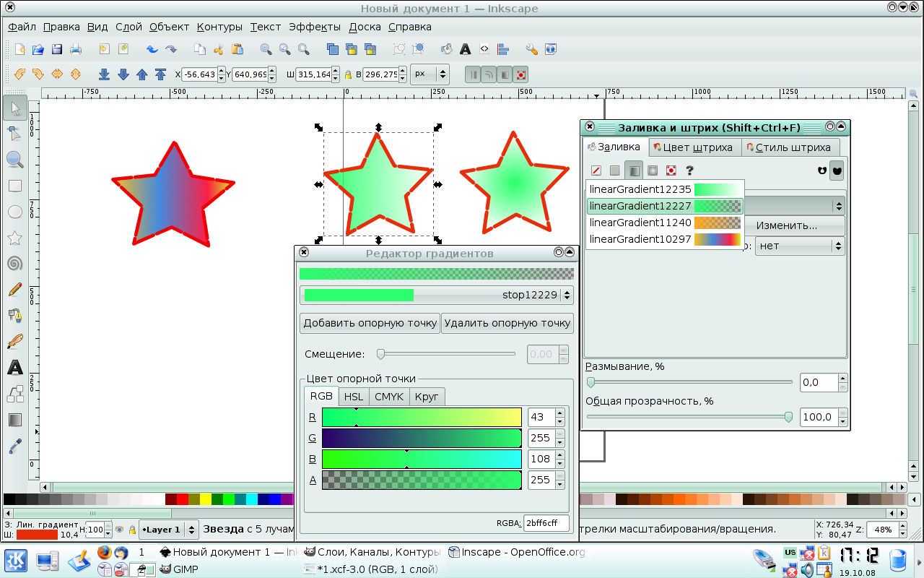Click the red R channel color slider

[422, 417]
